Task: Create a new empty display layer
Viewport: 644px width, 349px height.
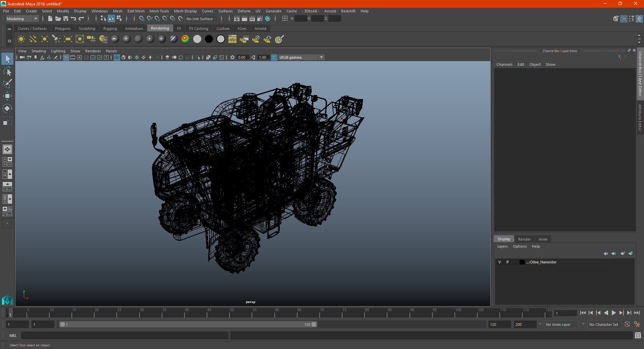Action: [623, 253]
